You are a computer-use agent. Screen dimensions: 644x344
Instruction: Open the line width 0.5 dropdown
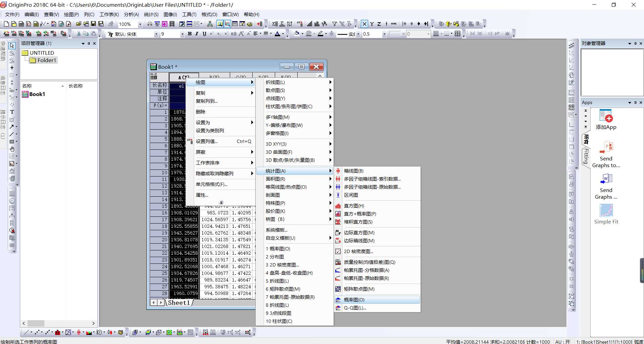384,34
